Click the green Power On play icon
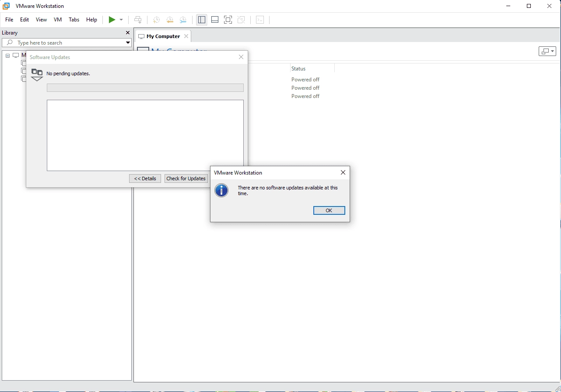Screen dimensions: 561x392 pyautogui.click(x=112, y=20)
